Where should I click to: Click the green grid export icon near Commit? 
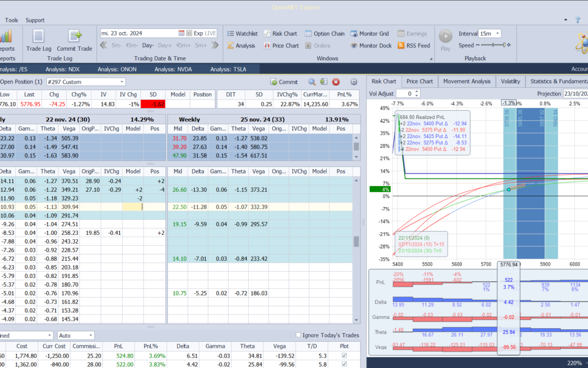coord(323,82)
